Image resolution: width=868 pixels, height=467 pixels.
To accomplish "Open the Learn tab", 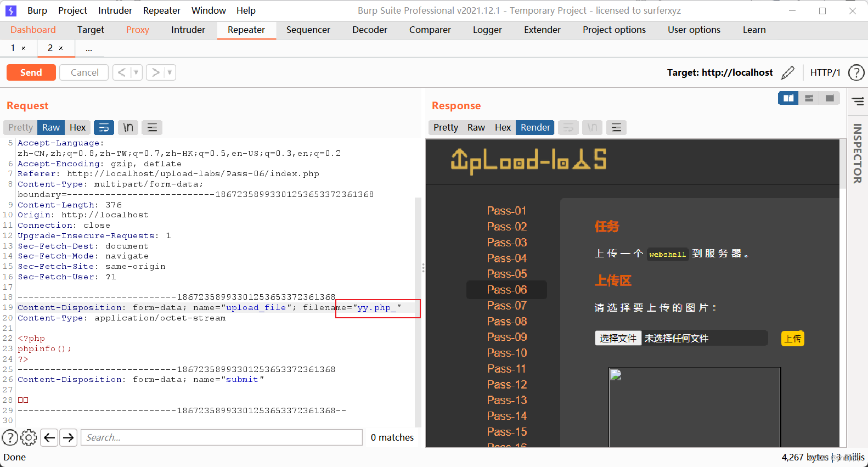I will coord(754,30).
